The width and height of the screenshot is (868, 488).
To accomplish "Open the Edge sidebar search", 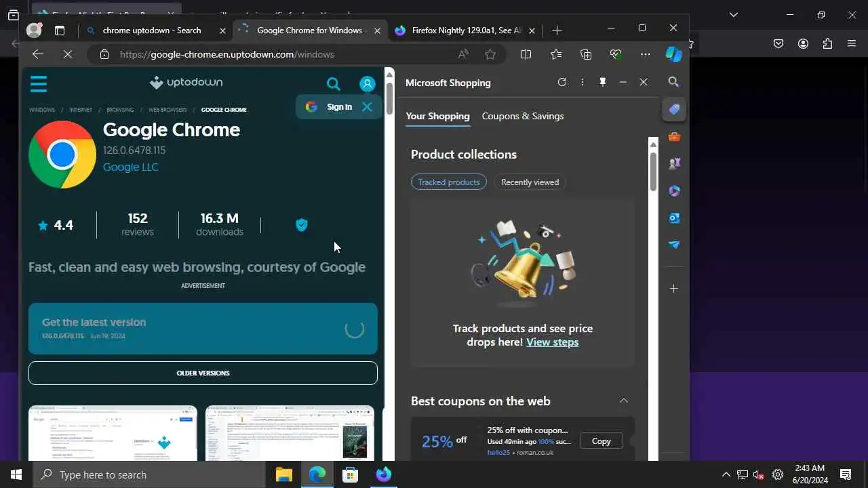I will 673,82.
